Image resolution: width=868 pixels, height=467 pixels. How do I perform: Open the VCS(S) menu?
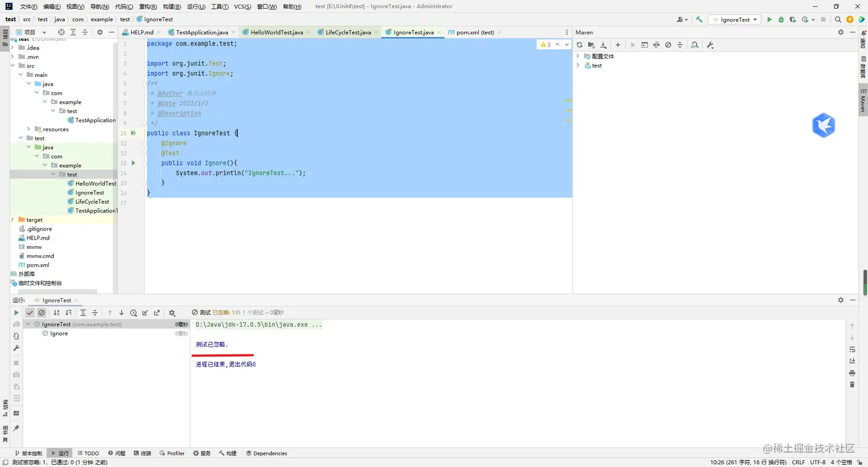tap(242, 6)
